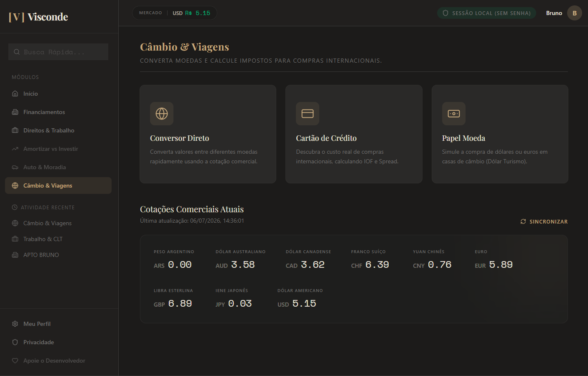Image resolution: width=588 pixels, height=376 pixels.
Task: Focus the Busca Rápida search field
Action: (58, 52)
